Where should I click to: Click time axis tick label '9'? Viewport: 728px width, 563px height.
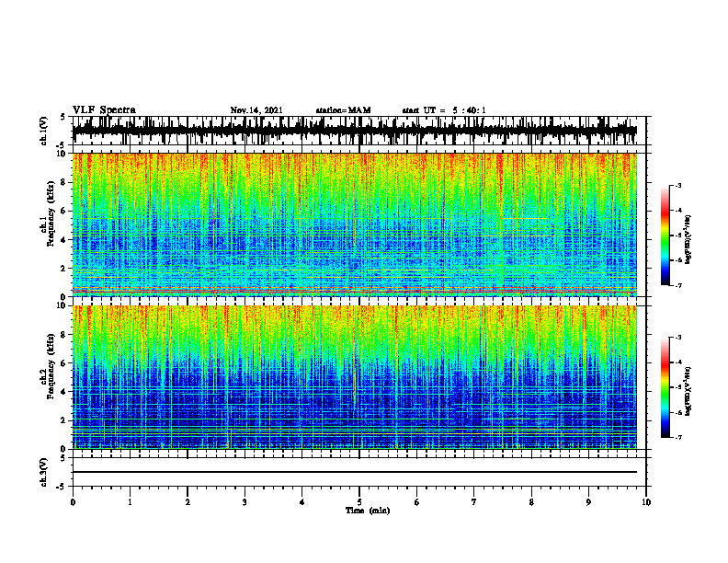(x=588, y=502)
